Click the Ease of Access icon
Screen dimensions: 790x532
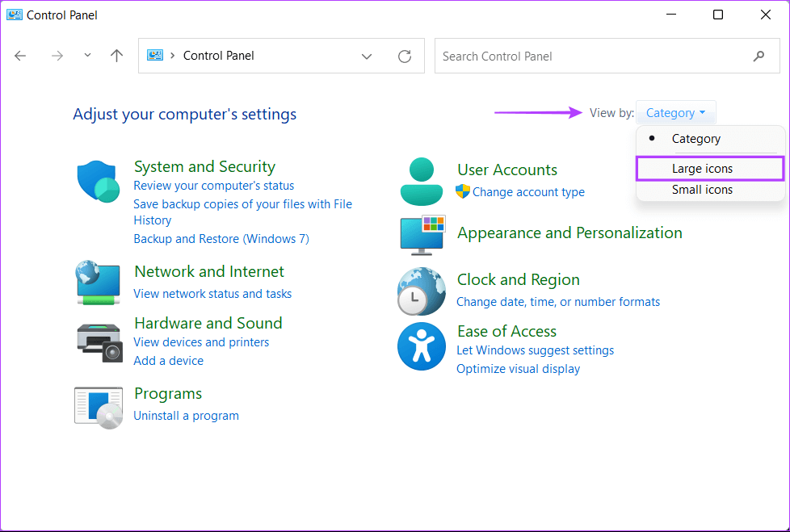[421, 346]
